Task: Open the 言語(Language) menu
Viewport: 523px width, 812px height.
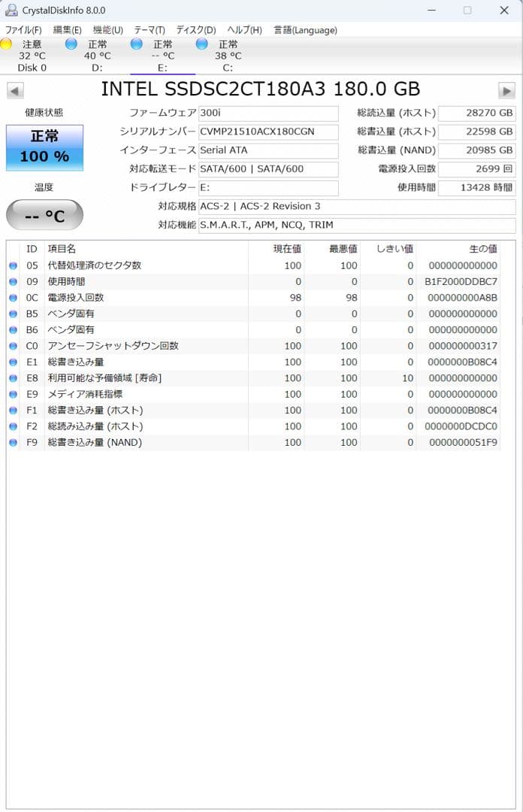Action: [305, 30]
